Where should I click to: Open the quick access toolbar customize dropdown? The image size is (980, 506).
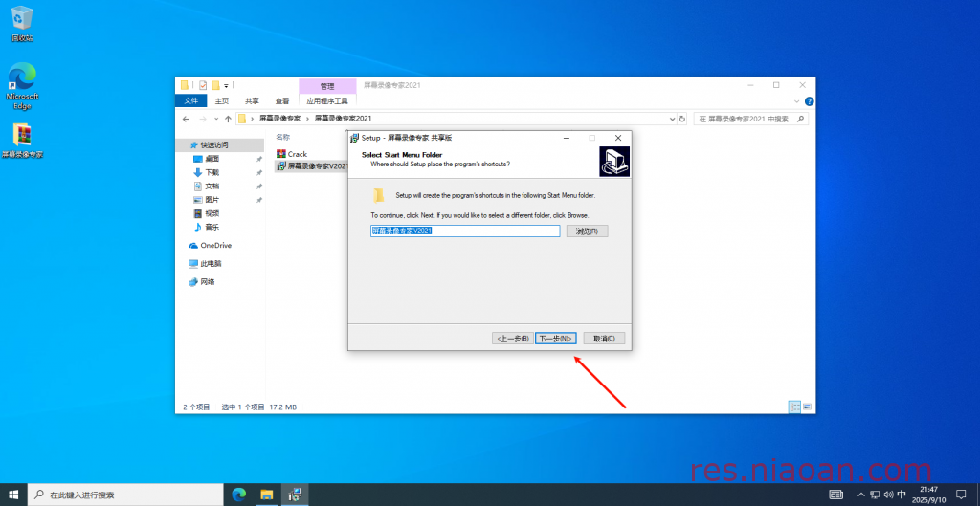pyautogui.click(x=226, y=85)
